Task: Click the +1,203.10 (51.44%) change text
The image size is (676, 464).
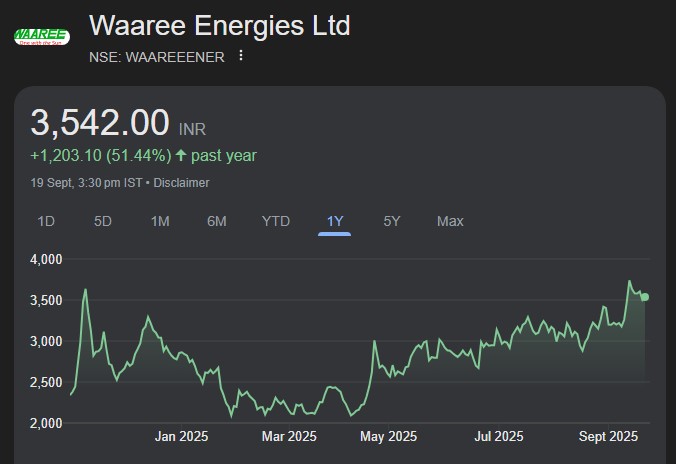Action: click(100, 155)
